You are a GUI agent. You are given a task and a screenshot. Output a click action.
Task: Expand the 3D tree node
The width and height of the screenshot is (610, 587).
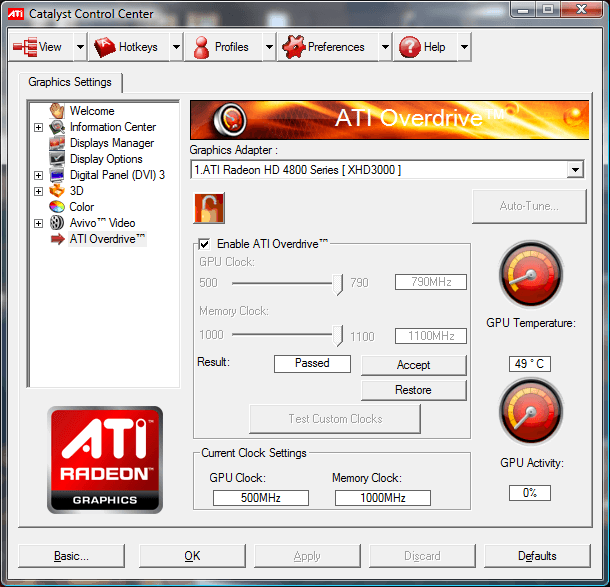tap(39, 191)
